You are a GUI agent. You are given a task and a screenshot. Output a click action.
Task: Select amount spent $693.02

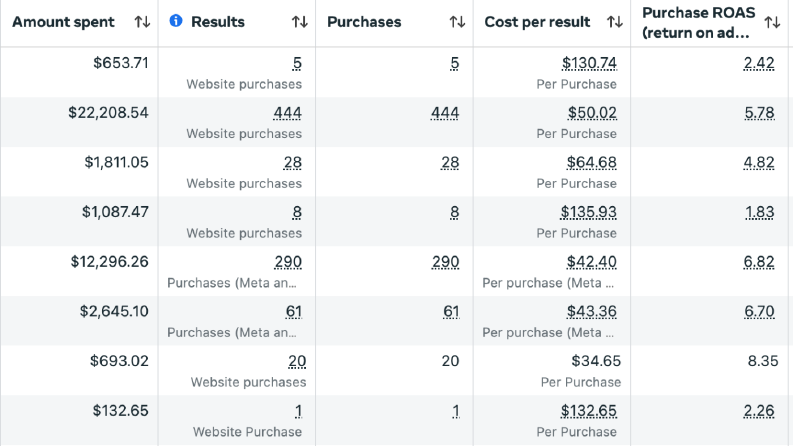pos(119,361)
